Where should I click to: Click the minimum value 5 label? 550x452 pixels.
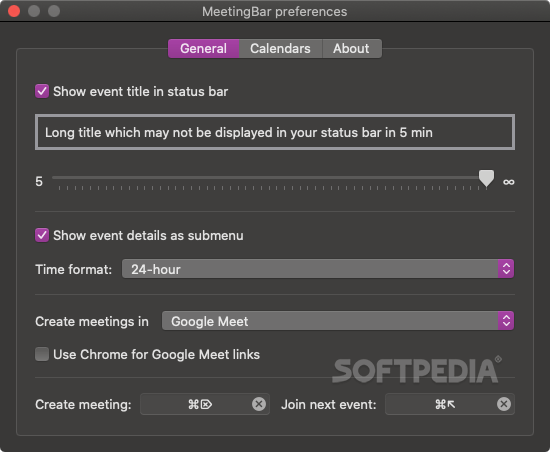[x=39, y=182]
